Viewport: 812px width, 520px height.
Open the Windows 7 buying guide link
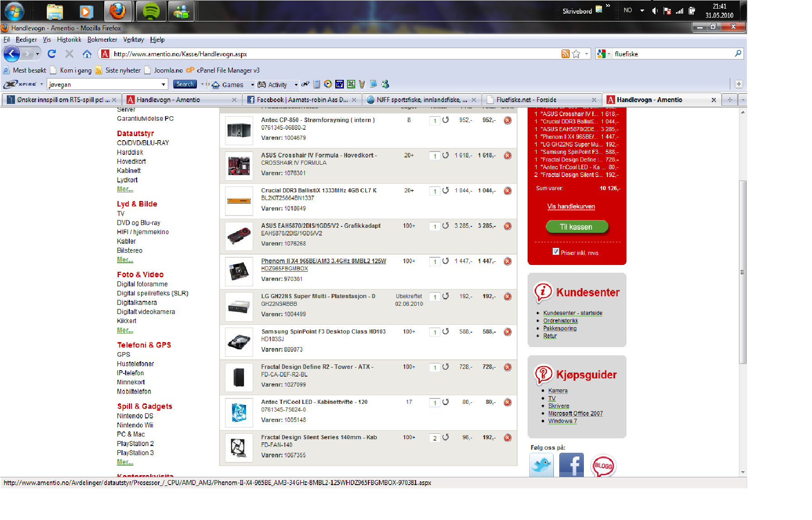tap(563, 421)
